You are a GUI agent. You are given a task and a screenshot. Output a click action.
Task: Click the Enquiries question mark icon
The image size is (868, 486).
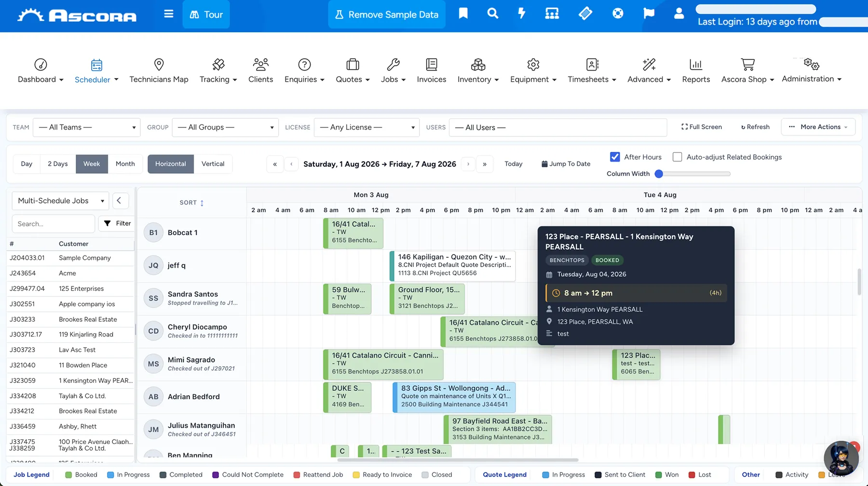[304, 65]
